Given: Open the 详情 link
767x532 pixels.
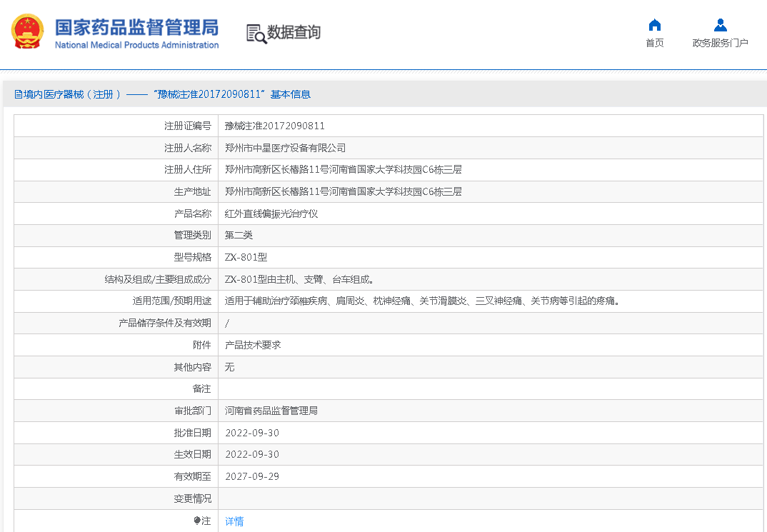Looking at the screenshot, I should [234, 521].
